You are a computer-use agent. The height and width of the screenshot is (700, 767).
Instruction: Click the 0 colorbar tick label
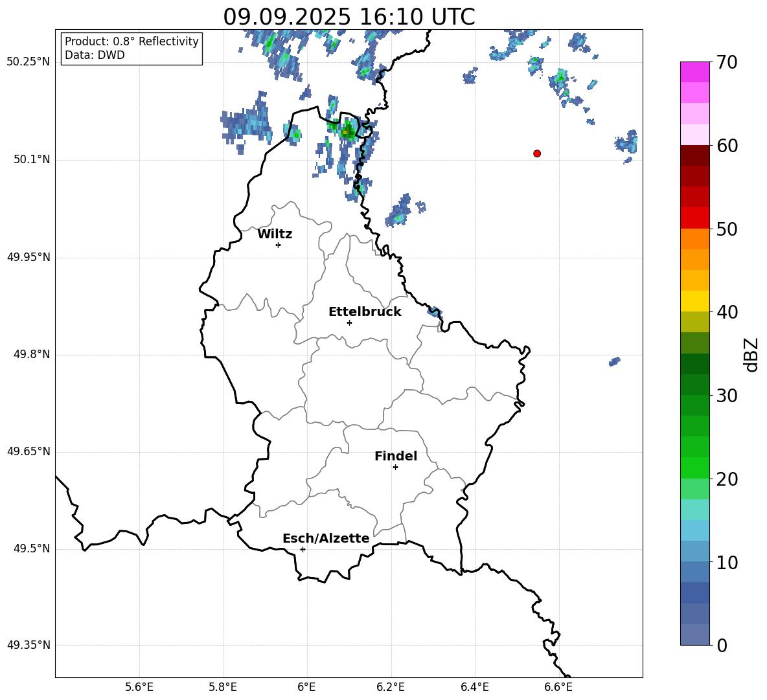pyautogui.click(x=722, y=646)
